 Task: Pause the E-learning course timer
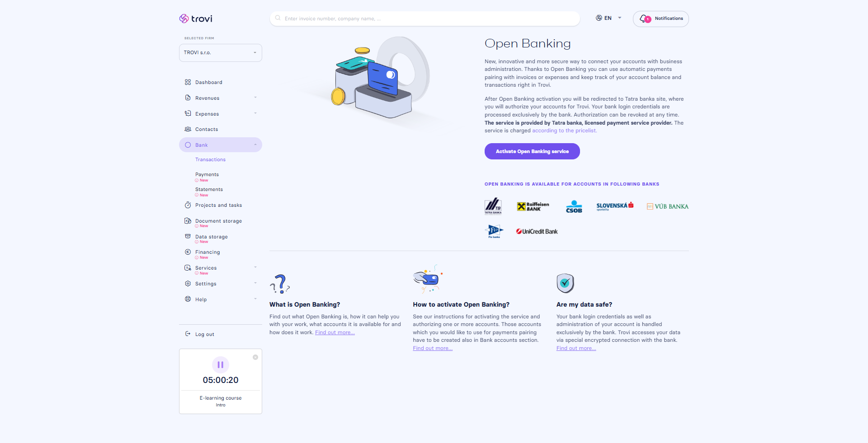pos(221,364)
